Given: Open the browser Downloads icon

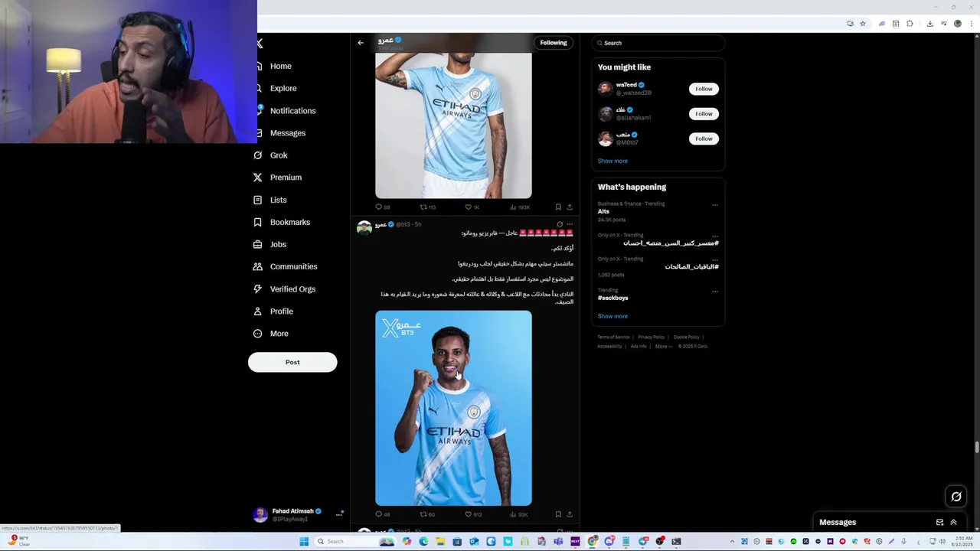Looking at the screenshot, I should tap(929, 24).
